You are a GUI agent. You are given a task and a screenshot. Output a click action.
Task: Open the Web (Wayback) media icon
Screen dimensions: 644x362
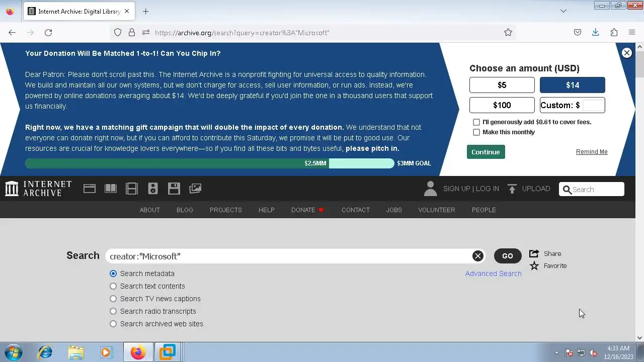90,189
